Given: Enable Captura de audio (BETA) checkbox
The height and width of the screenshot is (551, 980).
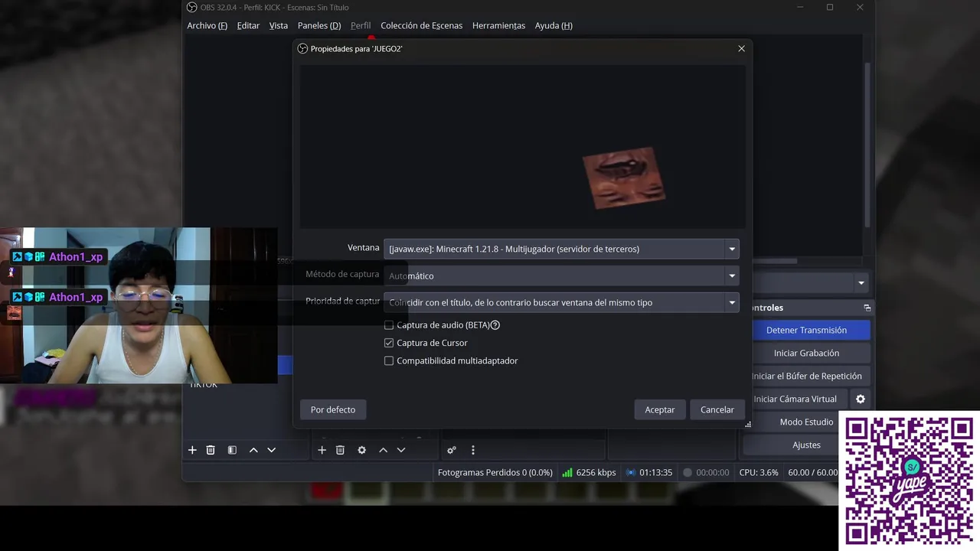Looking at the screenshot, I should [x=389, y=325].
